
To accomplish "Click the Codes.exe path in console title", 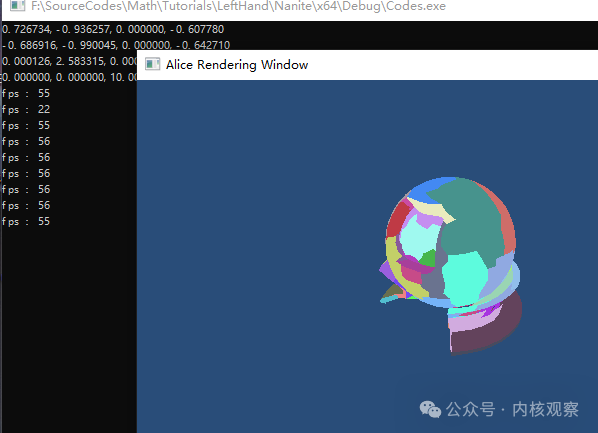I will point(238,6).
